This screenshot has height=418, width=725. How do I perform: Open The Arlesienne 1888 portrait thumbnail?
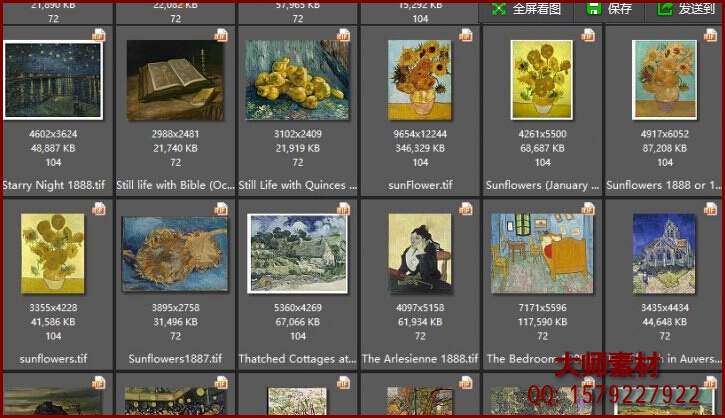[420, 253]
